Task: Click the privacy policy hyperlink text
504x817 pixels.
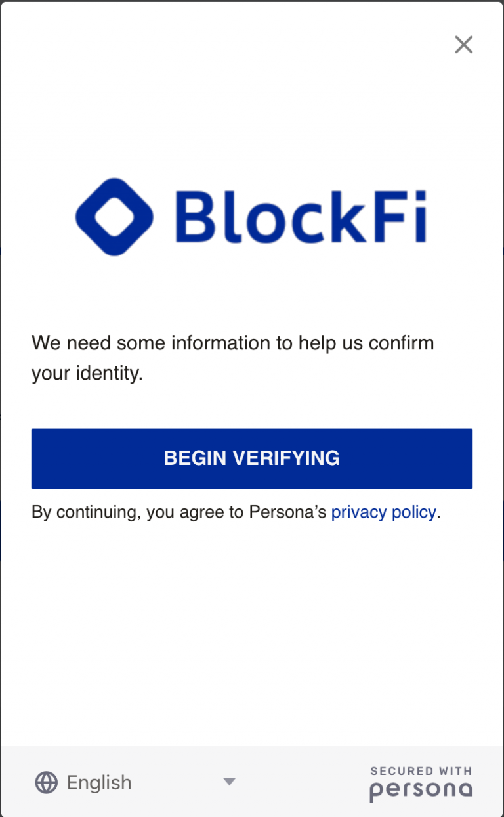Action: tap(383, 512)
